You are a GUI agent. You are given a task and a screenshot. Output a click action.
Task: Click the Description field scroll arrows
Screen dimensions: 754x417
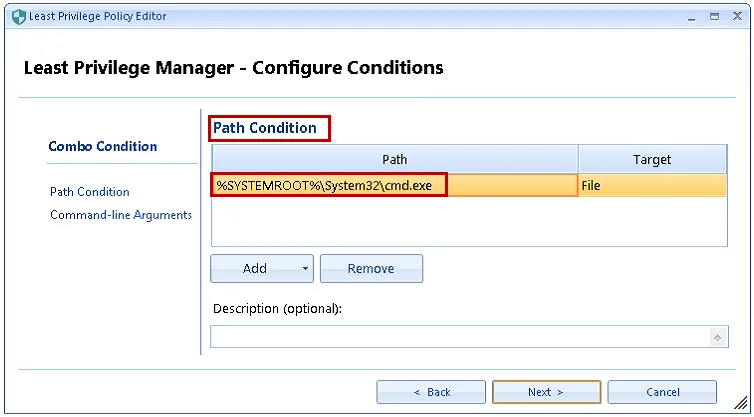point(718,337)
